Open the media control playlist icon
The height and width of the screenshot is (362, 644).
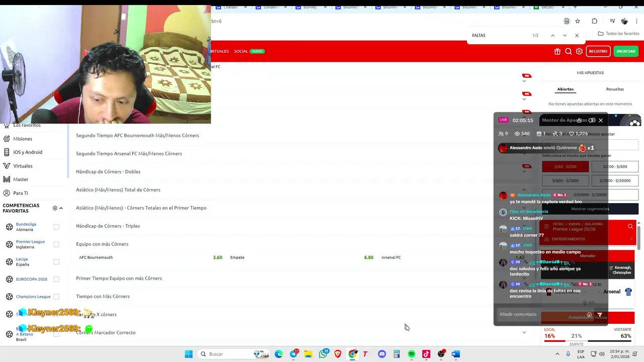pyautogui.click(x=612, y=21)
